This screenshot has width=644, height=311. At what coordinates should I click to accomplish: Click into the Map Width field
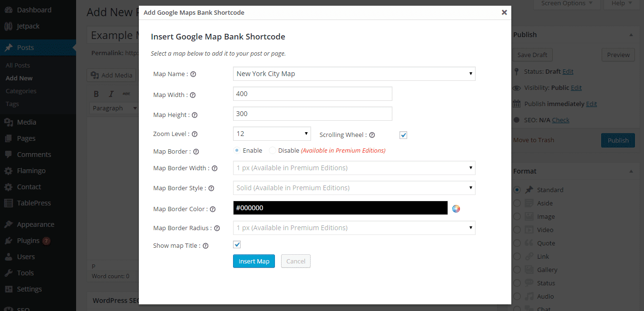(x=312, y=94)
